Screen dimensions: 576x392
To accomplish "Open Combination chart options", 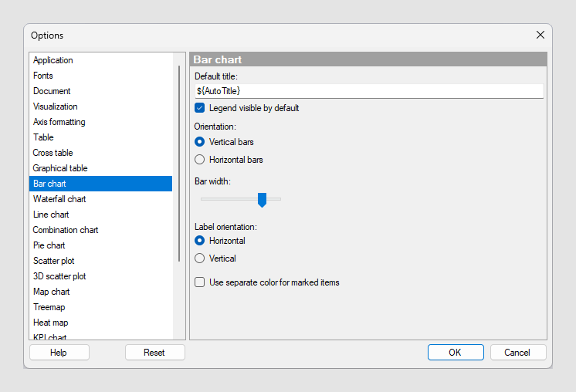I will click(x=100, y=230).
